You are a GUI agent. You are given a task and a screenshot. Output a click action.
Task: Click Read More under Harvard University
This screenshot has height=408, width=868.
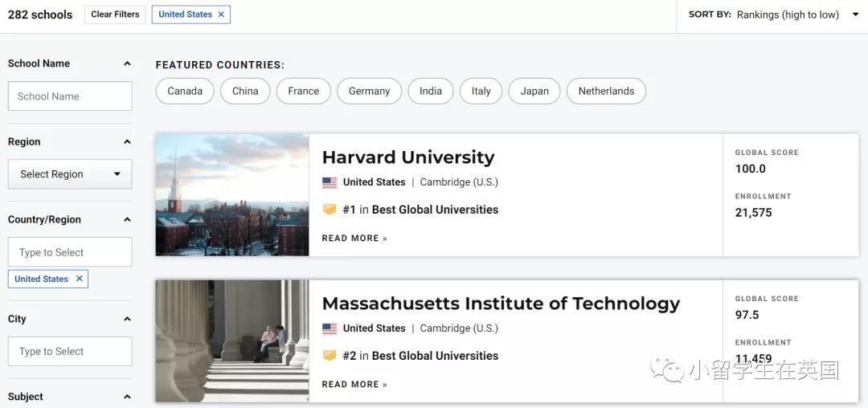coord(354,239)
